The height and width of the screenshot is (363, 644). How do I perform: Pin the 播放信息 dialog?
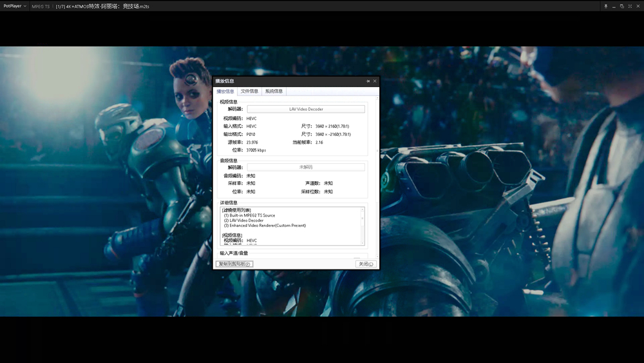pos(368,81)
